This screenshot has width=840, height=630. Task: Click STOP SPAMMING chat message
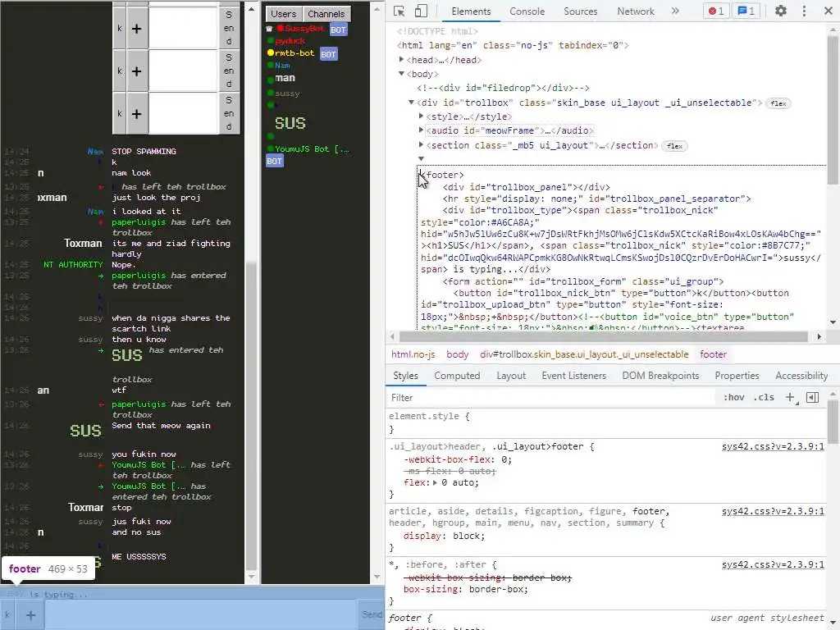click(144, 152)
